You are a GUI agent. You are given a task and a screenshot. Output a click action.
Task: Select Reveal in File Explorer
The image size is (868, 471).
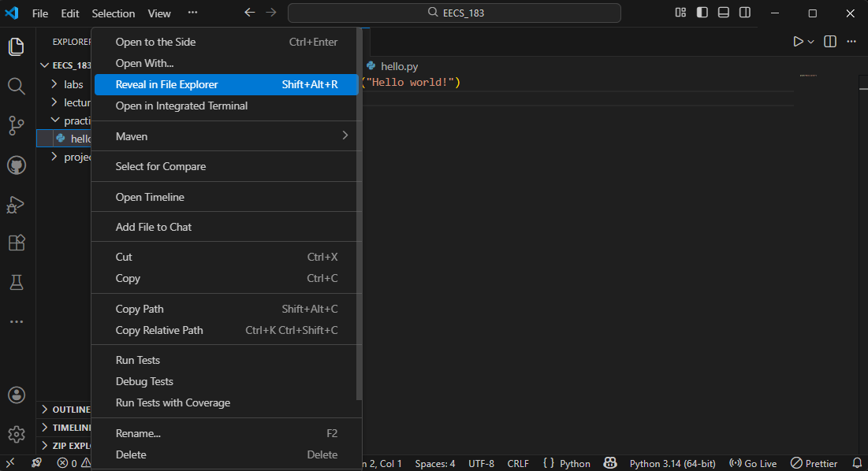pos(226,84)
